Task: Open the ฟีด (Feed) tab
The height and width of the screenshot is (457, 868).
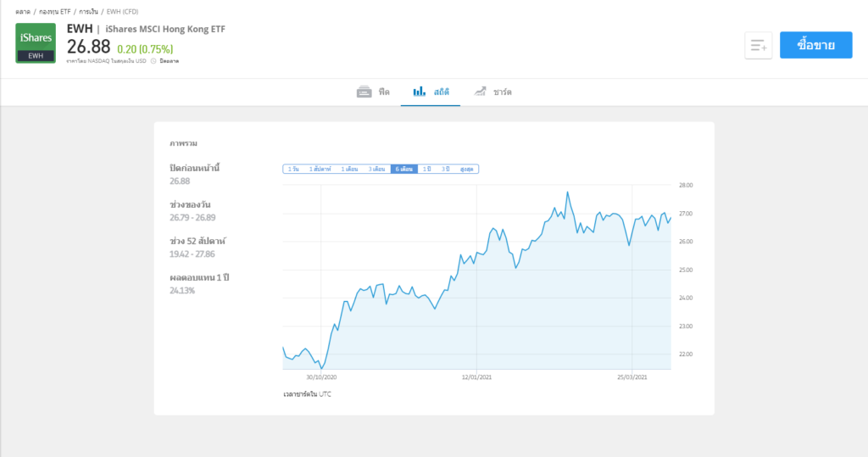Action: [x=384, y=92]
